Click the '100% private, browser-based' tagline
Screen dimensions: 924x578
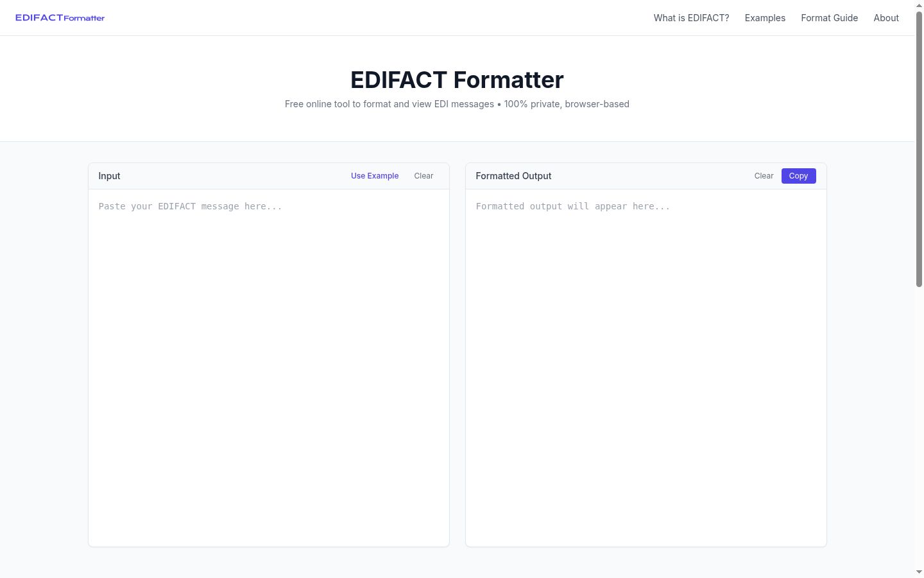point(567,104)
